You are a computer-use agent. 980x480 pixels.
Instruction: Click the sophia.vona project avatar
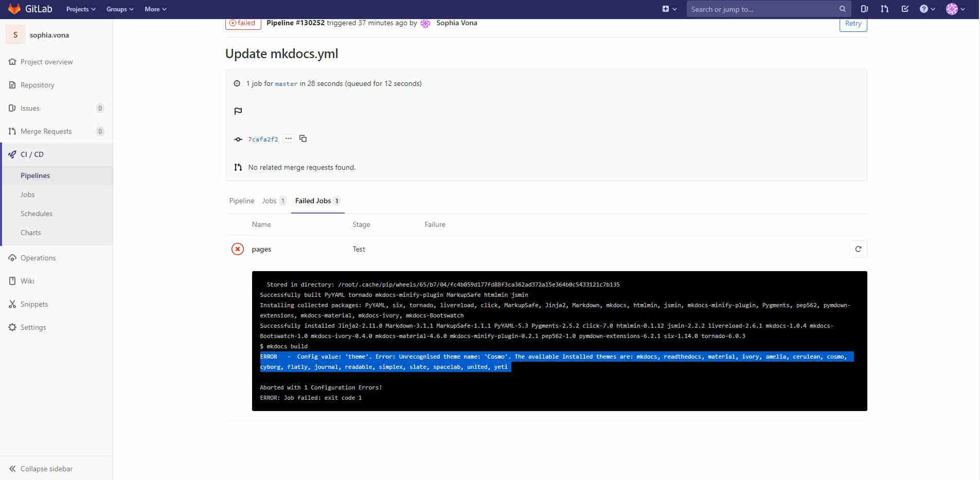pyautogui.click(x=15, y=35)
